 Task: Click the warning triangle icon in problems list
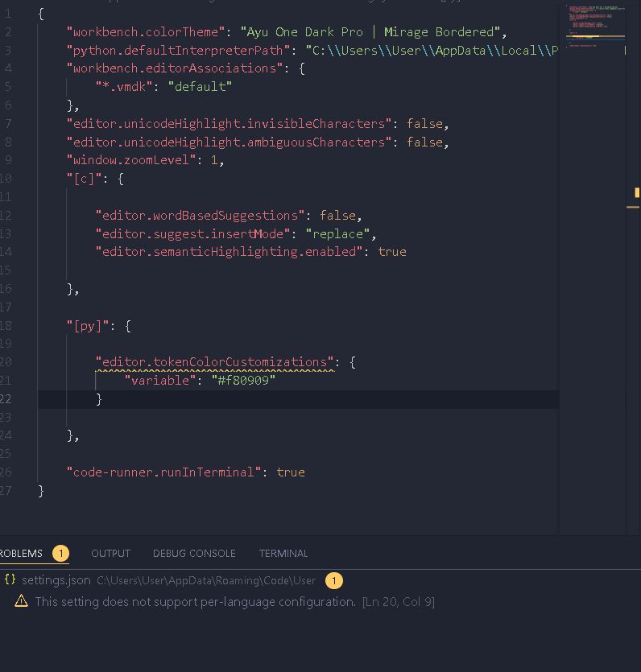pos(22,601)
